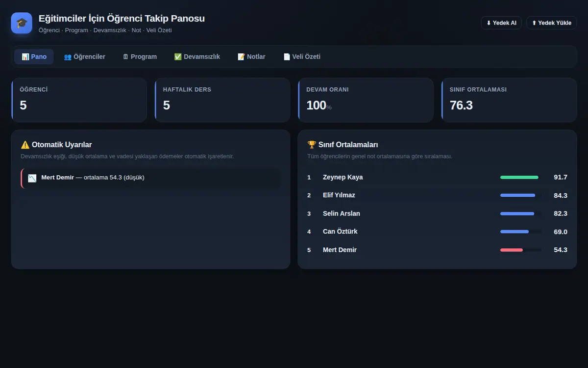Image resolution: width=588 pixels, height=368 pixels.
Task: Click Can Öztürk in the ranking
Action: (340, 232)
